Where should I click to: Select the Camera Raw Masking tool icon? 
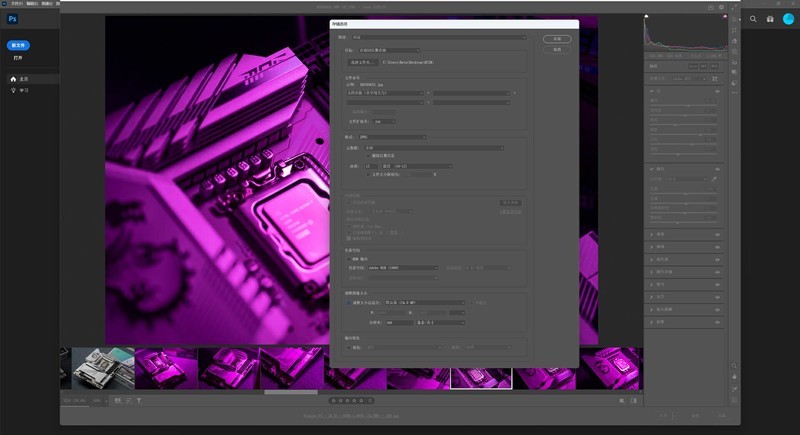(734, 52)
